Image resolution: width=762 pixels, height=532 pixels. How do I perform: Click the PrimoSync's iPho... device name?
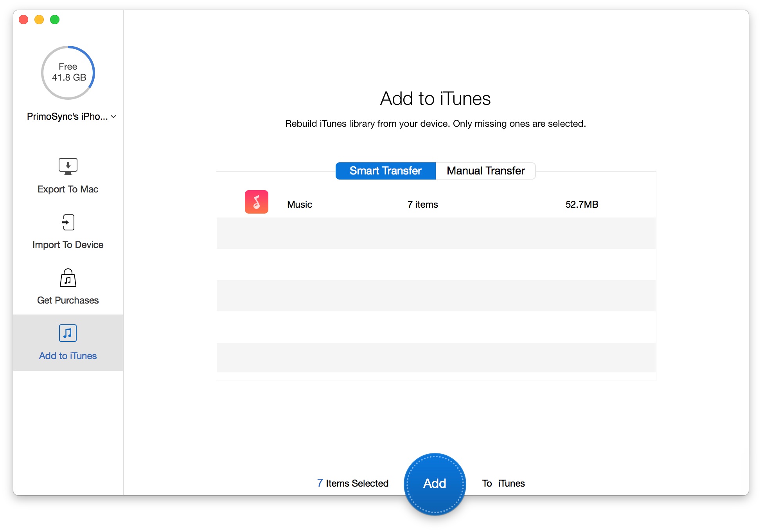pos(67,117)
